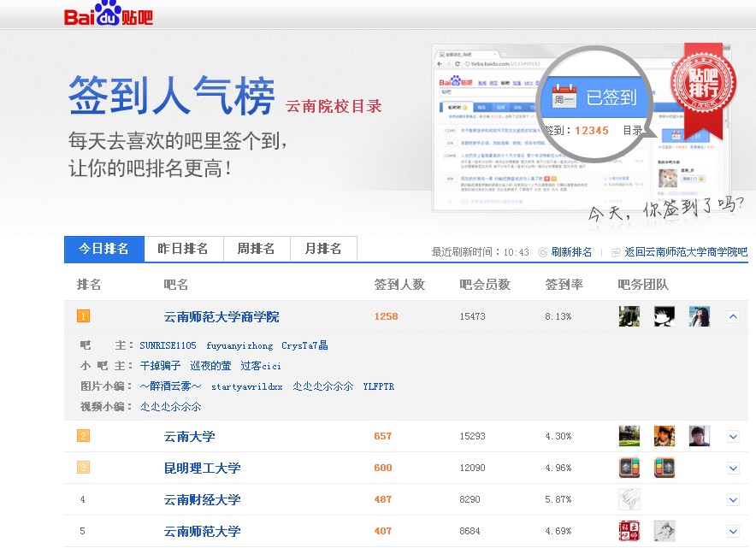
Task: Expand the 昆明理工大学 team details
Action: [734, 468]
